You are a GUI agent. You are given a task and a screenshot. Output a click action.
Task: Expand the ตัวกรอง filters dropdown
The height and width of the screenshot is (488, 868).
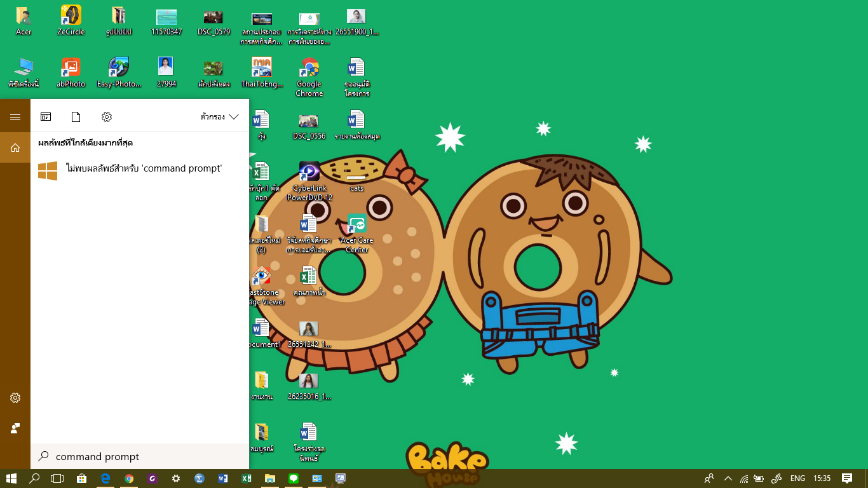219,117
